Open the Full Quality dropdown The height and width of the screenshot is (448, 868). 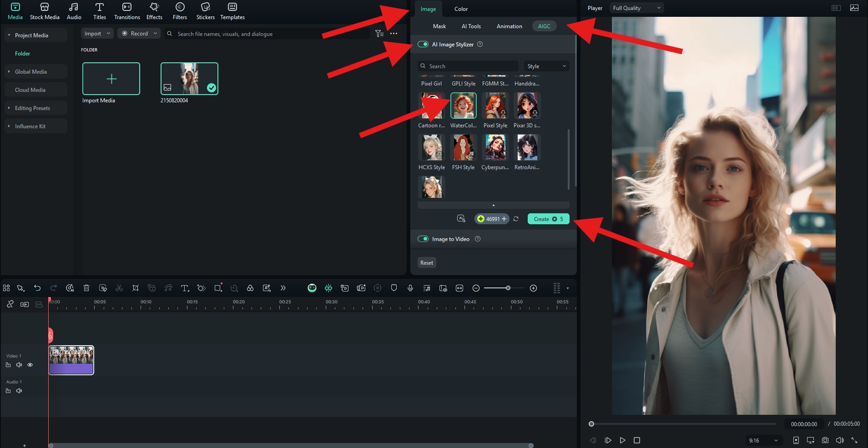636,8
